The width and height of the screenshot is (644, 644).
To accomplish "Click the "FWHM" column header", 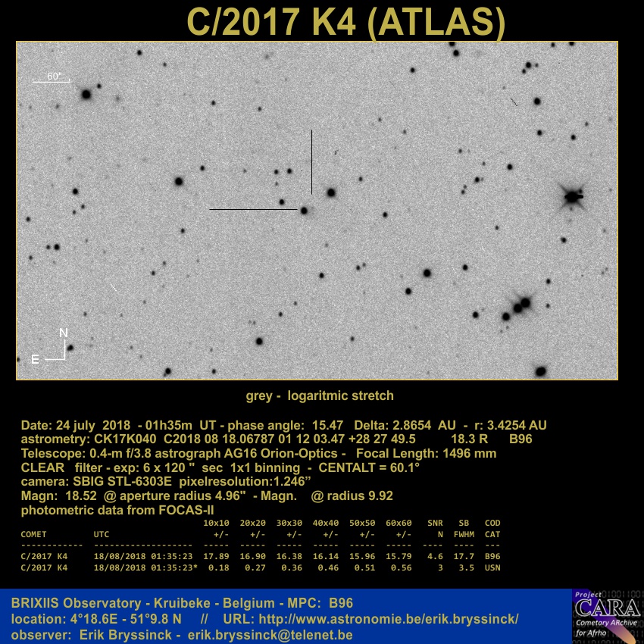I will (x=464, y=535).
